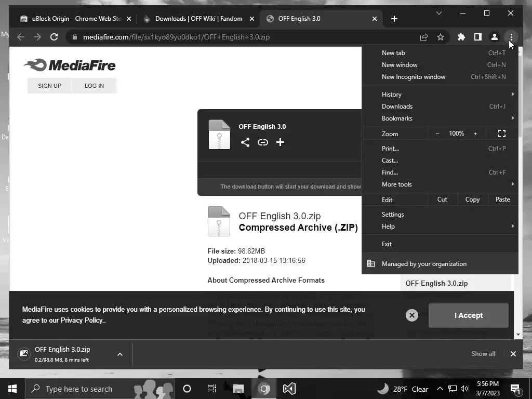Click Copy in the Edit row
Screen dimensions: 532x399
coord(472,199)
